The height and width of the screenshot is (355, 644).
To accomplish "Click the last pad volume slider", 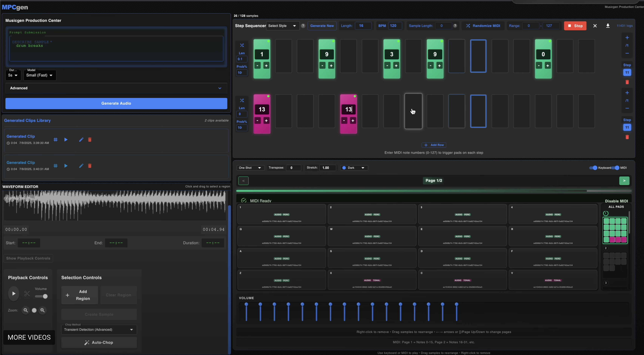I will [x=457, y=311].
